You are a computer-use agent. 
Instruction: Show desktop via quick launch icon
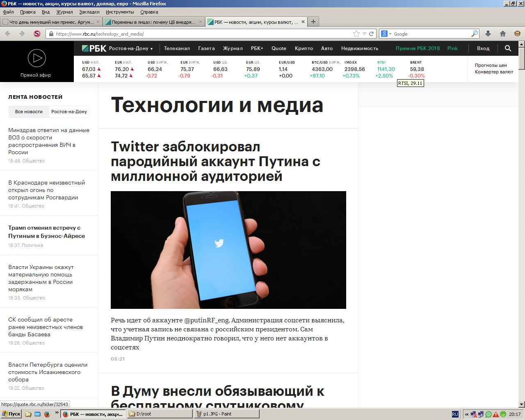click(37, 414)
